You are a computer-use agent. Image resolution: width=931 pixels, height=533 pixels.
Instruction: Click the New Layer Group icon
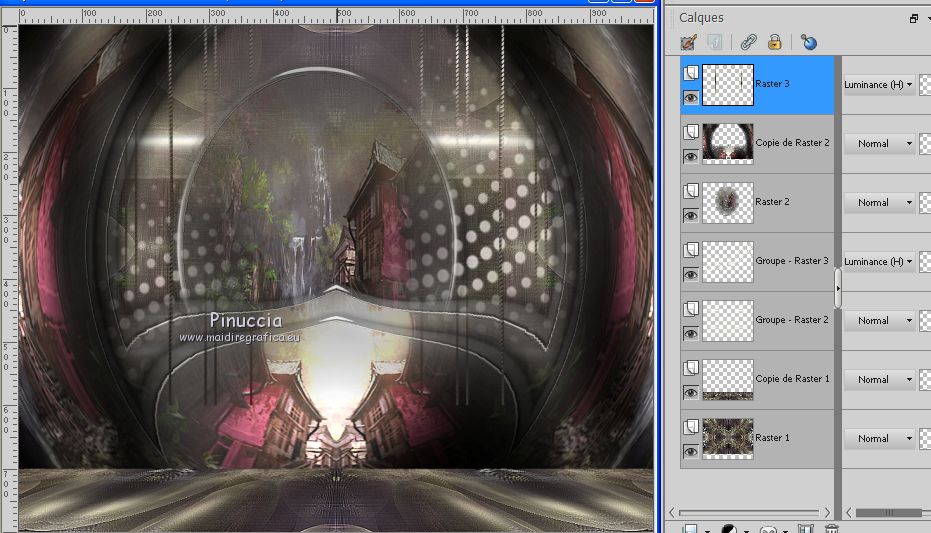[804, 529]
